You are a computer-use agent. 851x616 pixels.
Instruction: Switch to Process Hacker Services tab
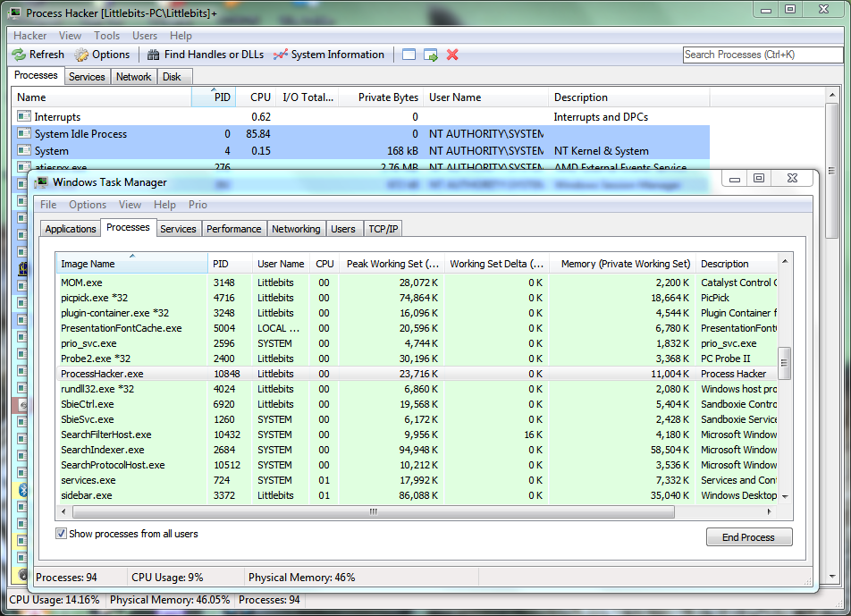(x=87, y=77)
